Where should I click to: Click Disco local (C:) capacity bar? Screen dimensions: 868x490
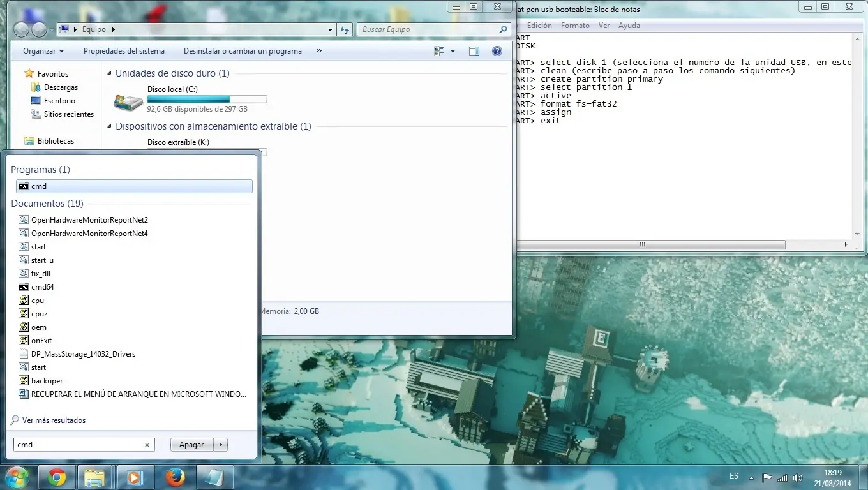click(x=207, y=100)
